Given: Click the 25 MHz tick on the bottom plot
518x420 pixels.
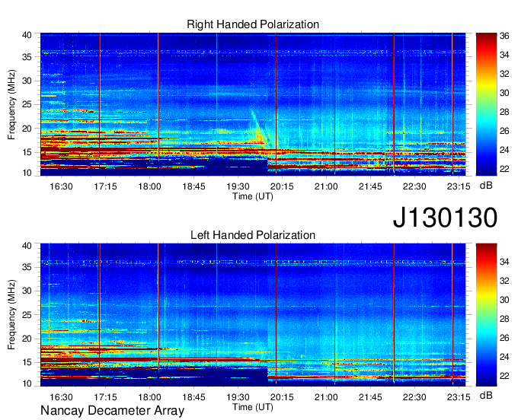Looking at the screenshot, I should (27, 315).
